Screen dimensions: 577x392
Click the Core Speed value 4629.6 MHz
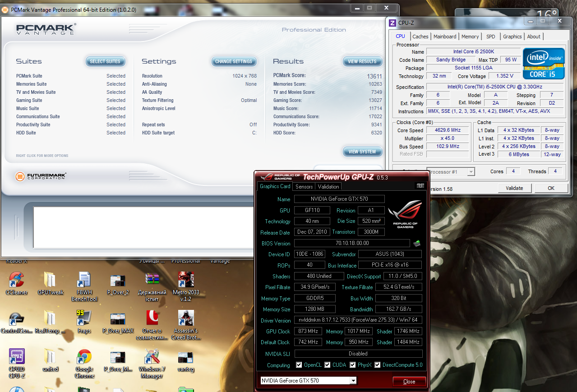click(x=448, y=130)
